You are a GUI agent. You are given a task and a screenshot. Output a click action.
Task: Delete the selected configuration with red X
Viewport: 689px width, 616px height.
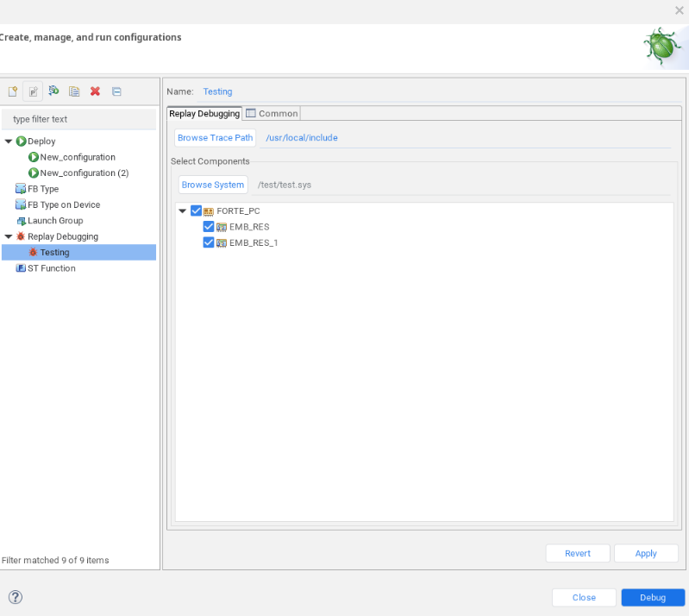[x=95, y=91]
